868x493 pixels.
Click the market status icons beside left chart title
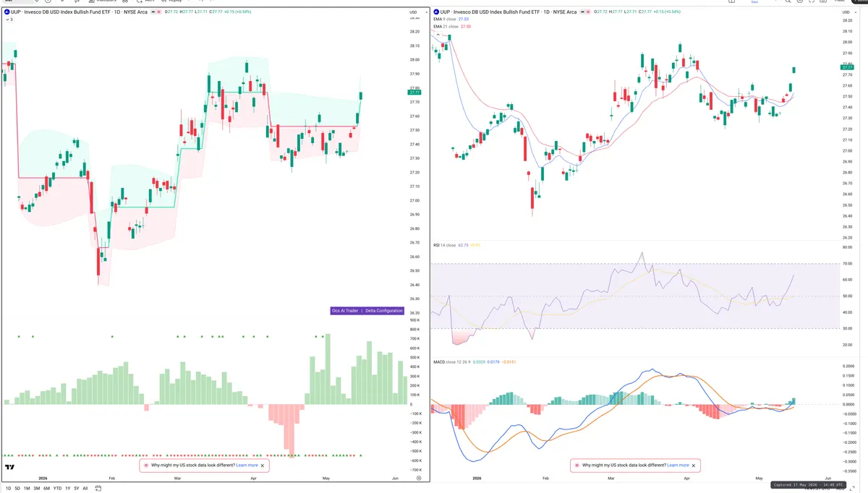[x=156, y=12]
